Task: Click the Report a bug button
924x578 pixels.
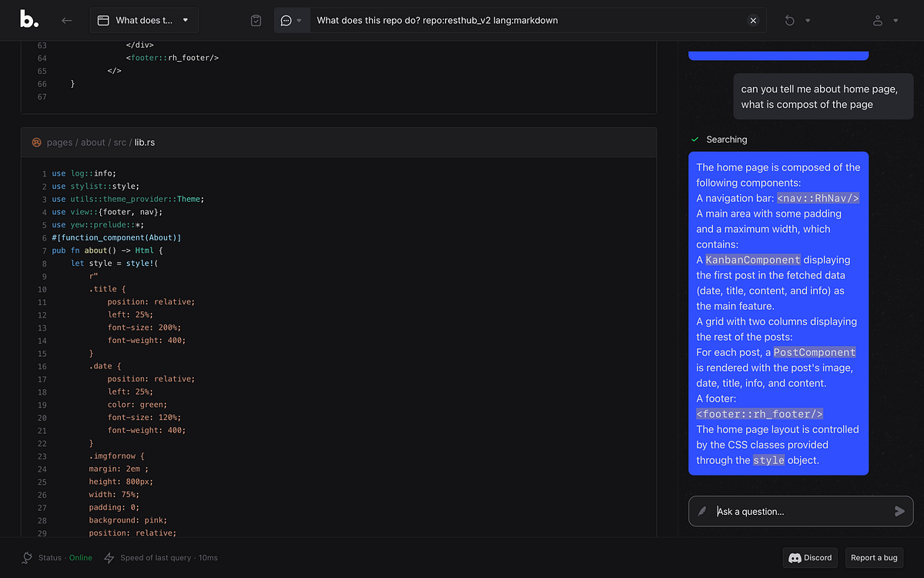Action: pos(874,557)
